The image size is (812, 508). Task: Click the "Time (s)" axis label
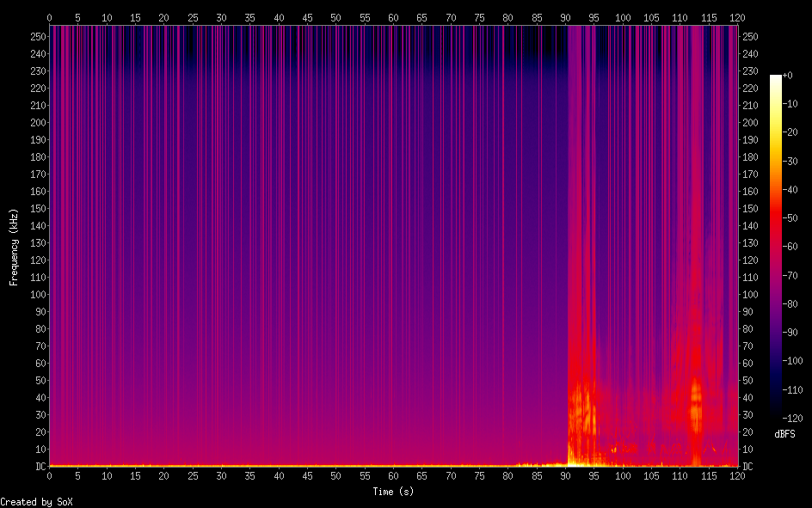(x=392, y=492)
